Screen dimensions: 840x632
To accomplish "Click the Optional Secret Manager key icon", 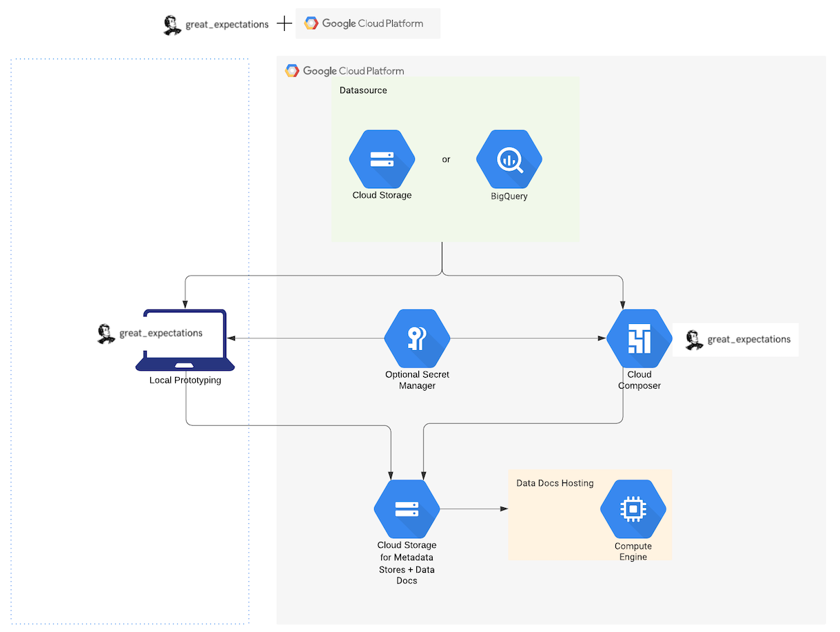I will 417,338.
